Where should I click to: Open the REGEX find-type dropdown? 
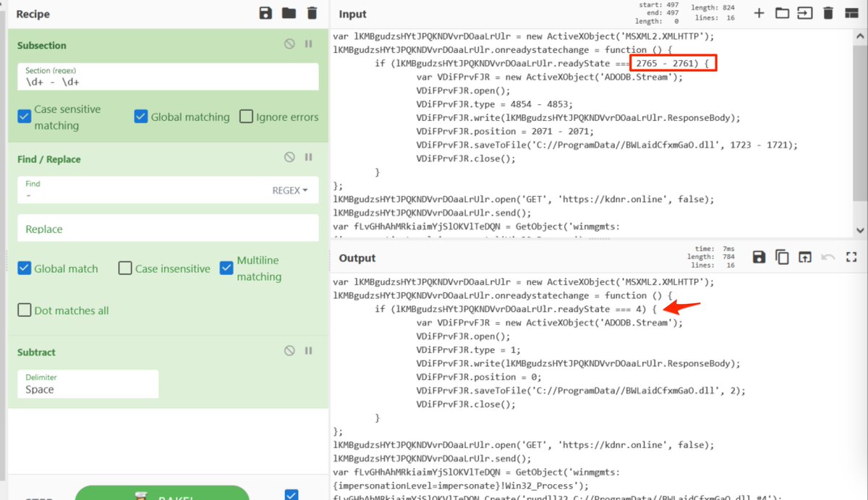(289, 190)
